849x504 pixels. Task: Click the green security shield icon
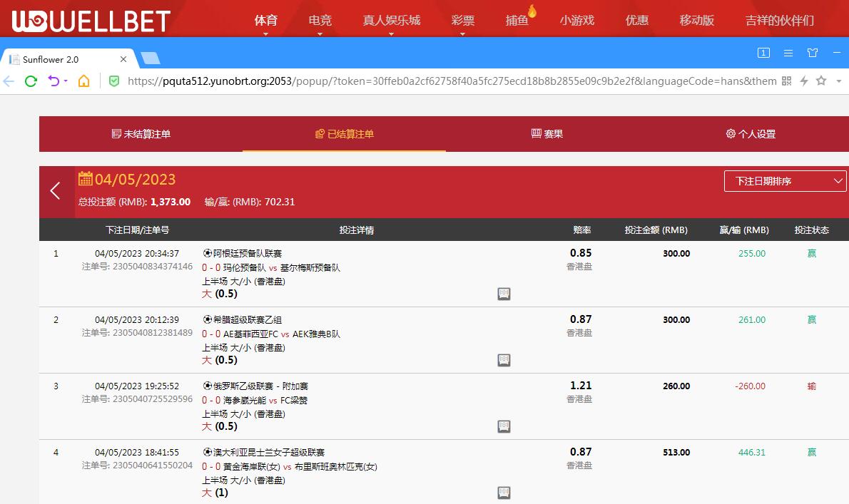tap(113, 81)
